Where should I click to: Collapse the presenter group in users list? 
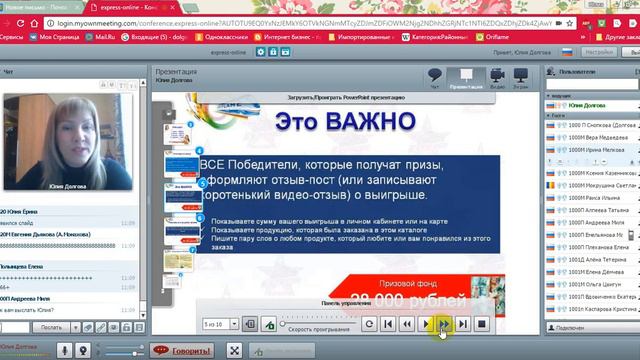click(x=549, y=96)
